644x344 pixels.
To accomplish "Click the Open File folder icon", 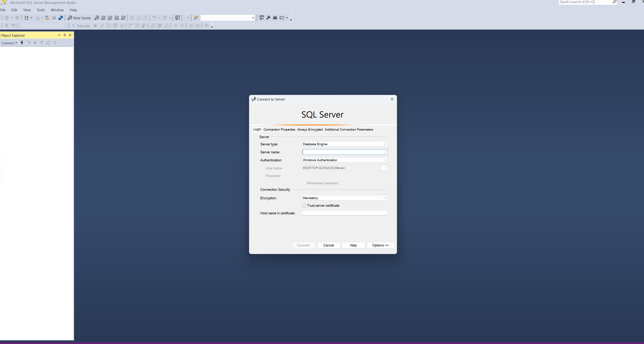I will click(x=47, y=18).
